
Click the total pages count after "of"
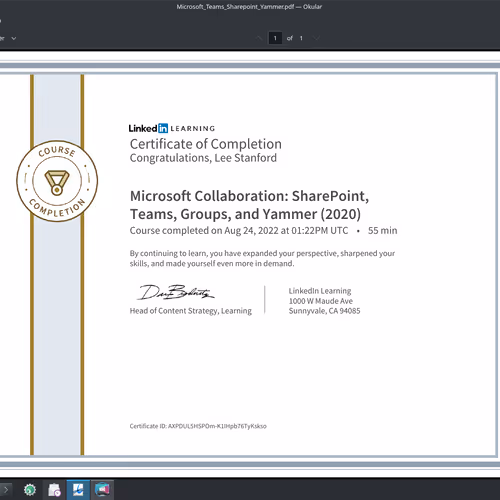coord(301,38)
